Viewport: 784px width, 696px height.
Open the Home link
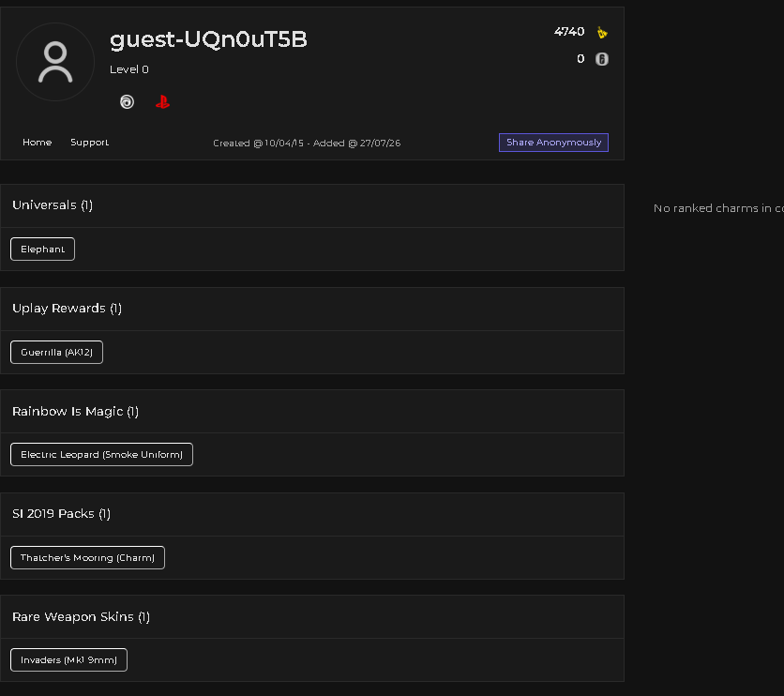[x=37, y=143]
